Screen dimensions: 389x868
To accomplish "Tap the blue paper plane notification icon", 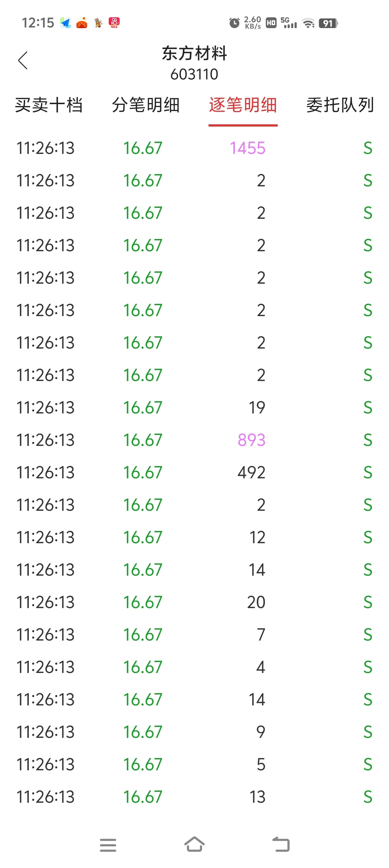I will [x=66, y=23].
